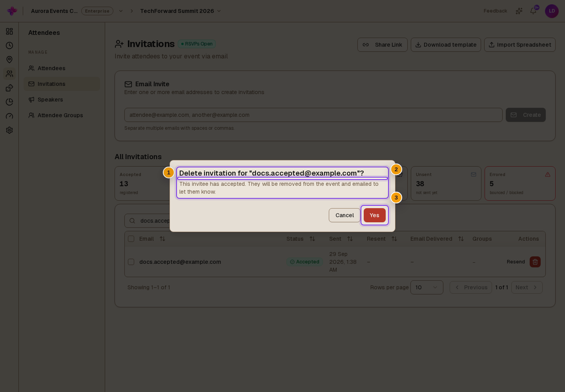Click the Errored 5 stats card
This screenshot has height=392, width=565.
520,183
